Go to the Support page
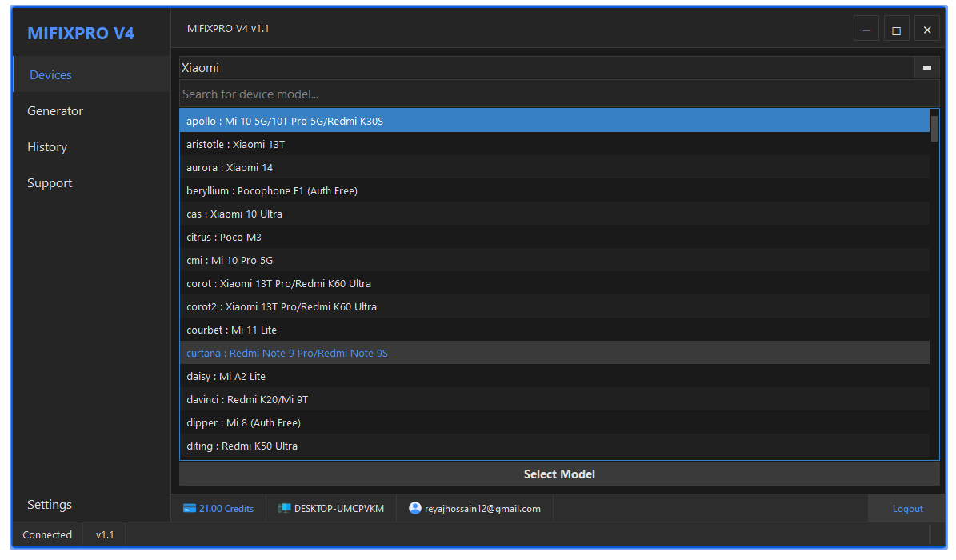The height and width of the screenshot is (560, 956). (x=50, y=183)
